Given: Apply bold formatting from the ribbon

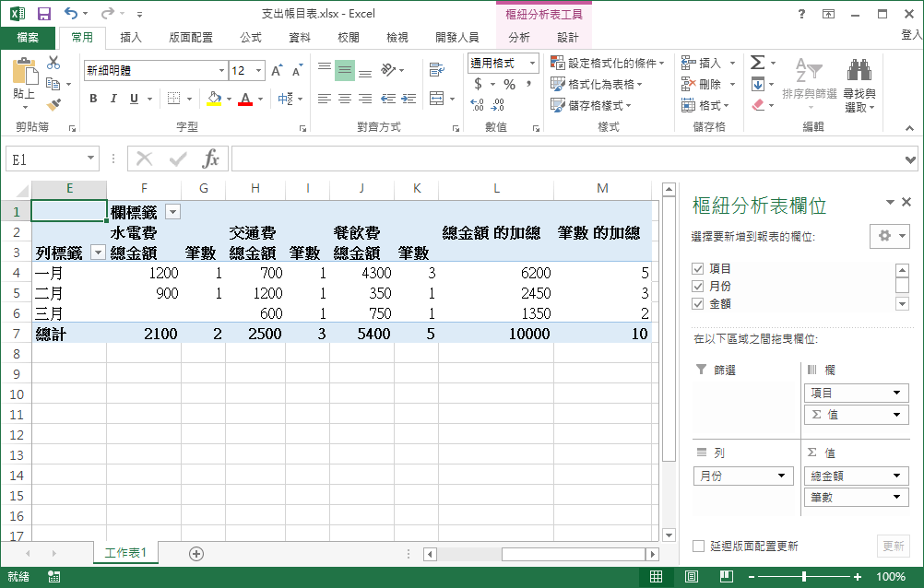Looking at the screenshot, I should pyautogui.click(x=92, y=96).
